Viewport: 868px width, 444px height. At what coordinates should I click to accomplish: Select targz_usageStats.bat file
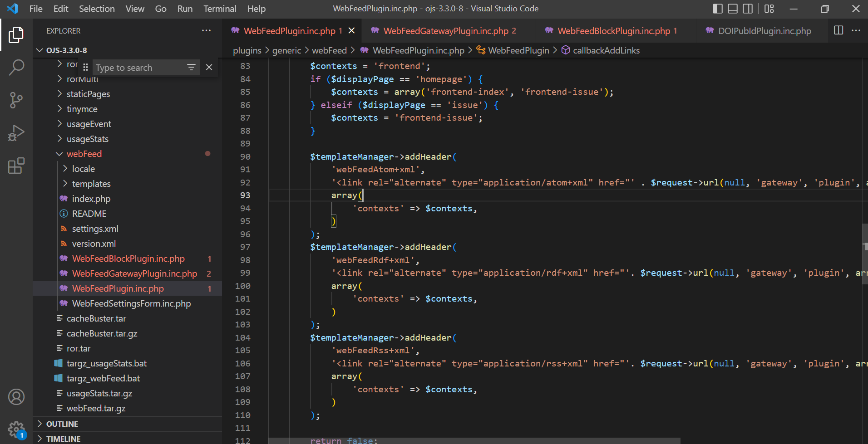[127, 363]
